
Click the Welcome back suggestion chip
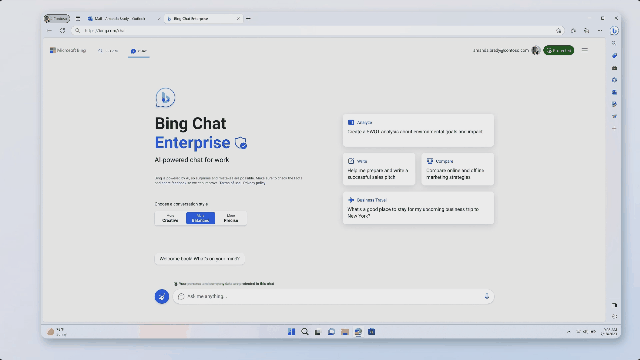200,259
